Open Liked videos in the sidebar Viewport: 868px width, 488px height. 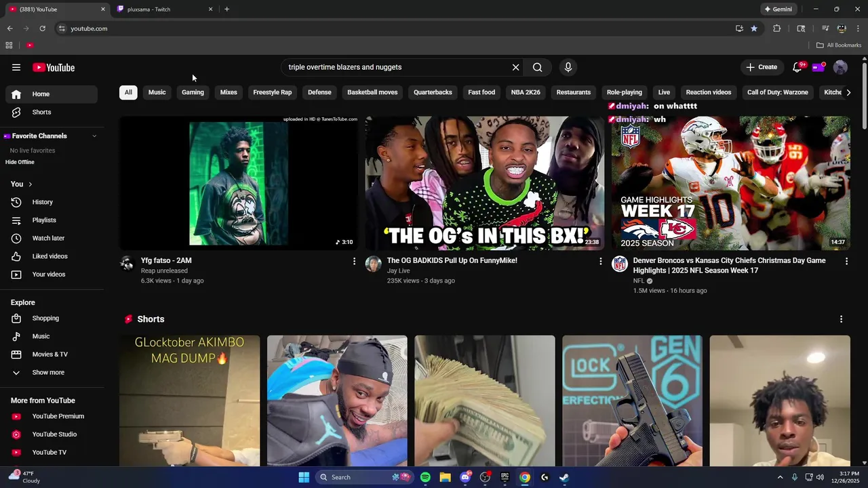(x=52, y=256)
